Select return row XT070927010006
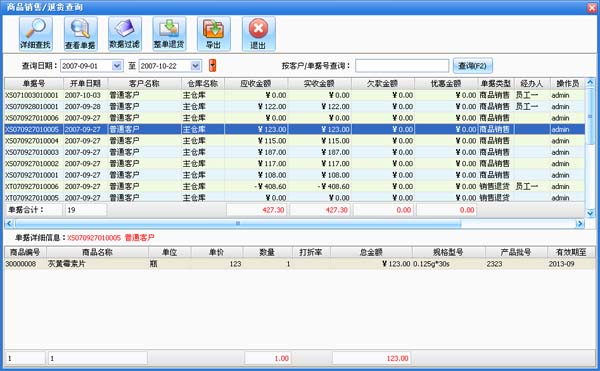Viewport: 600px width, 371px height. pyautogui.click(x=294, y=187)
